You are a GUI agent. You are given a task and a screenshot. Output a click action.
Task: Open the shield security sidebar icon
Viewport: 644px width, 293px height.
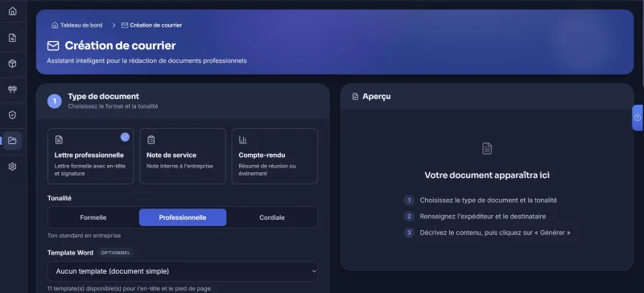12,115
